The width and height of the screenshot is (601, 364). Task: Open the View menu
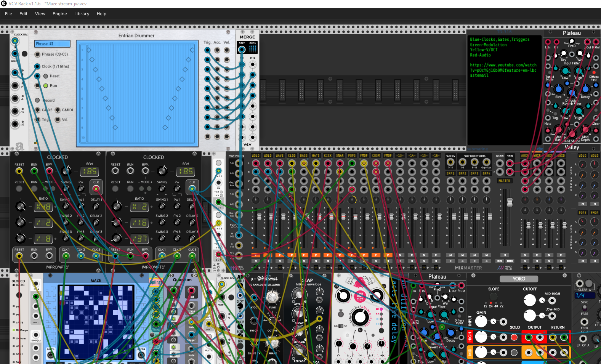[x=40, y=14]
